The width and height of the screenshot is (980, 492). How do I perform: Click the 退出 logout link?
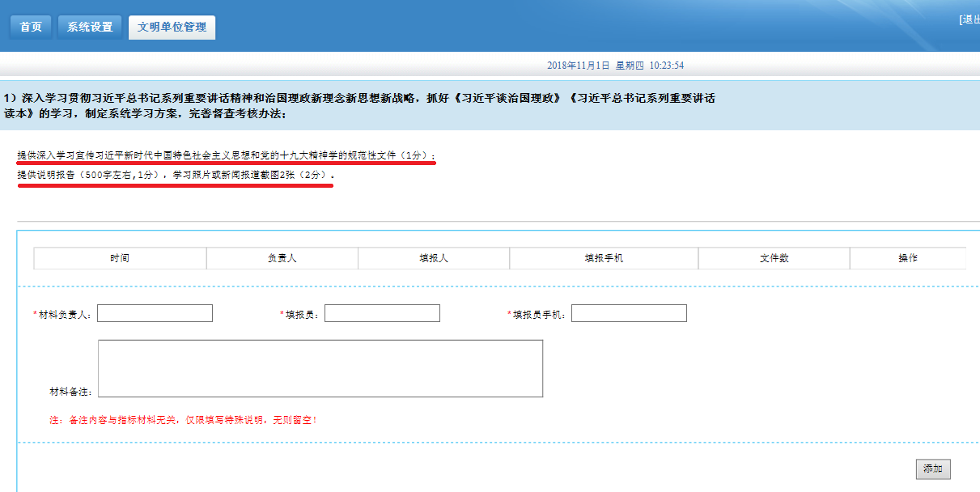pyautogui.click(x=969, y=19)
